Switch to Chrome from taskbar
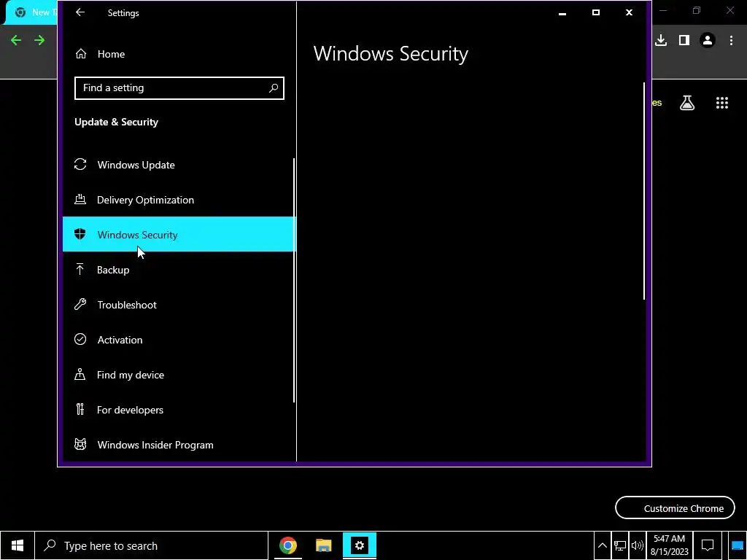Viewport: 747px width, 560px height. coord(287,545)
